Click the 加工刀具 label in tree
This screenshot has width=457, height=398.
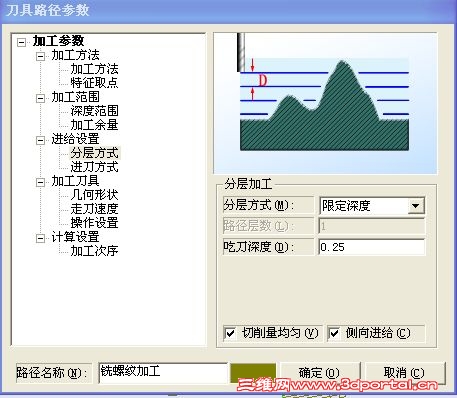point(75,181)
